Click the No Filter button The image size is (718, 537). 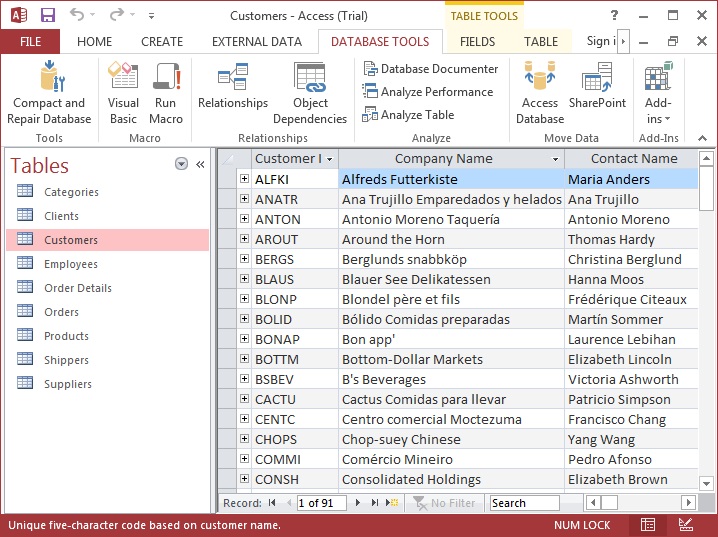click(445, 503)
